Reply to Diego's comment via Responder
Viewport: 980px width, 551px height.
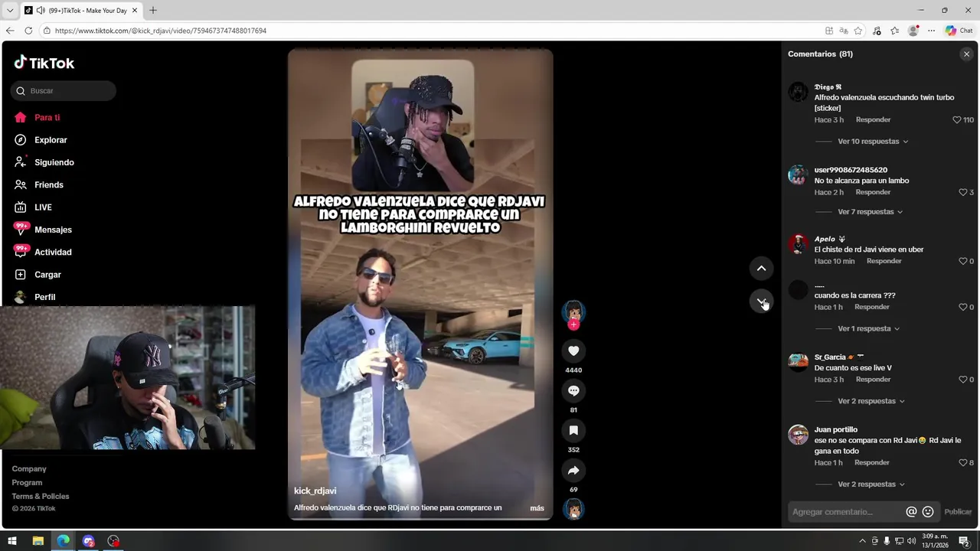pos(873,120)
